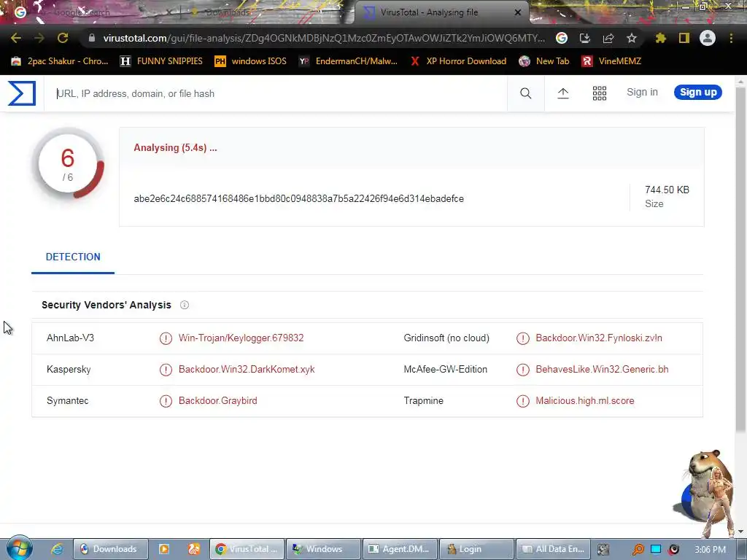This screenshot has height=560, width=747.
Task: Click the browser back arrow
Action: (16, 38)
